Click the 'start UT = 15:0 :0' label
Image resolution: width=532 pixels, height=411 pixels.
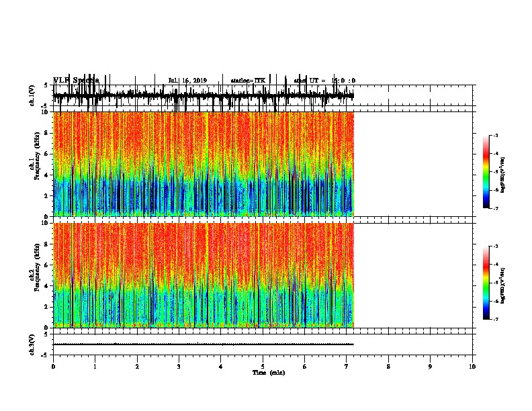[324, 81]
